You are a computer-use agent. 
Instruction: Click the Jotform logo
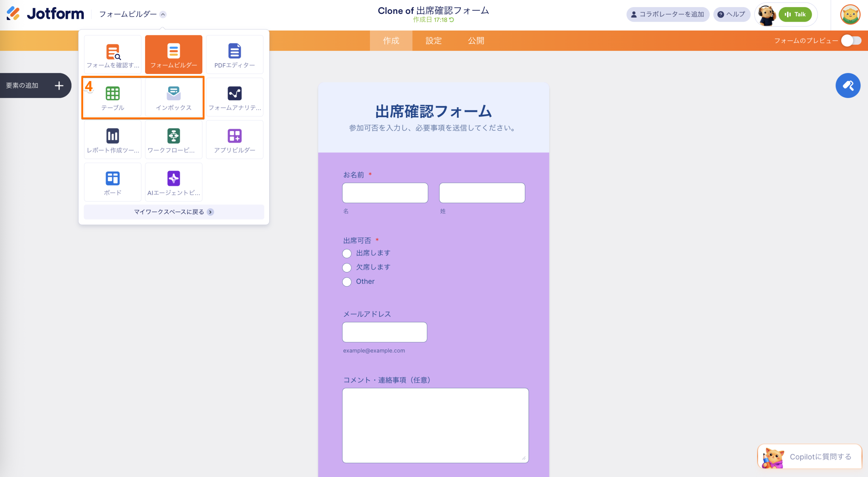[x=45, y=14]
